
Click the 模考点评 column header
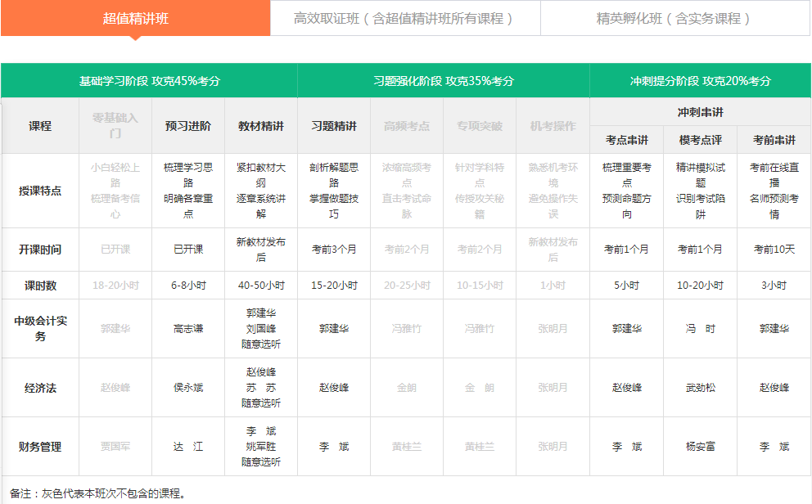(x=700, y=140)
